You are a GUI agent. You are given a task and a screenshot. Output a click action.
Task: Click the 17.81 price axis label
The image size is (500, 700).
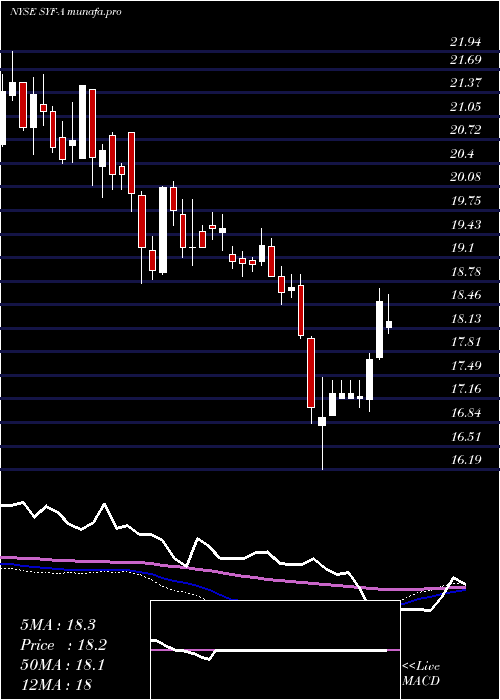tap(466, 342)
